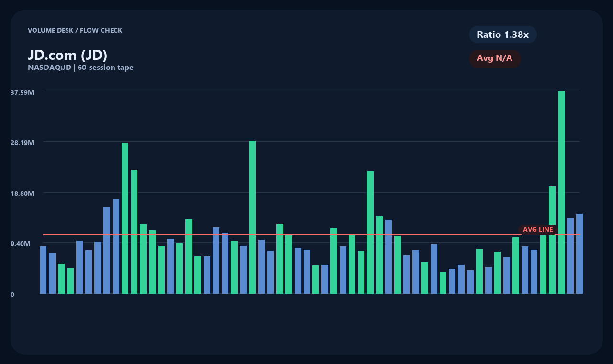The width and height of the screenshot is (613, 364).
Task: Click the JD.com (JD) title
Action: (68, 55)
